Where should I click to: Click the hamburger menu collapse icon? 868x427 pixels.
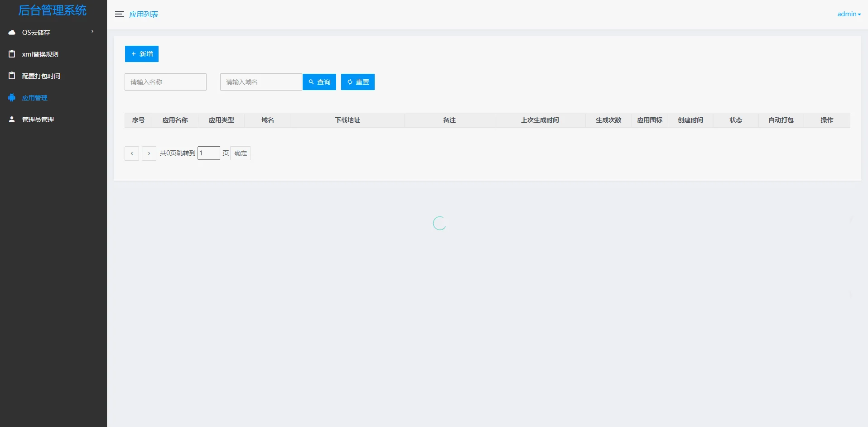(x=119, y=14)
